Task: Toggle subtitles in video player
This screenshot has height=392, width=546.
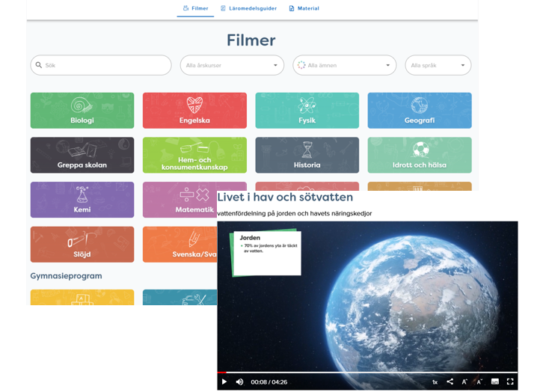Action: (x=495, y=382)
